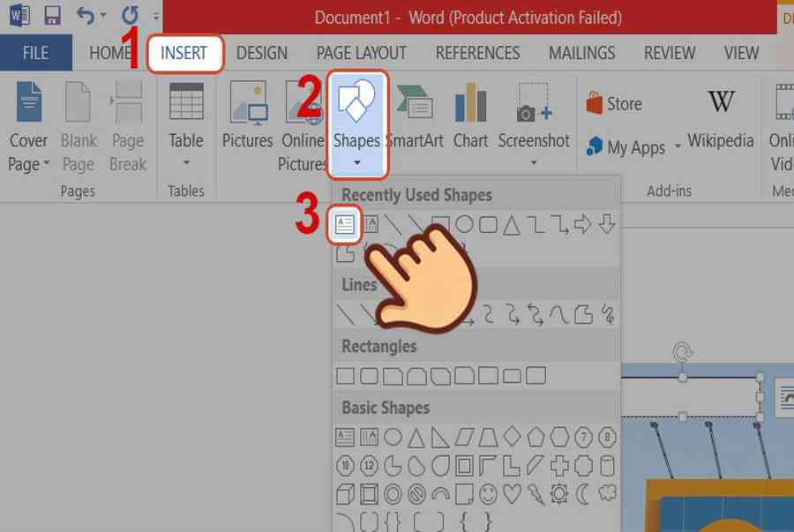794x532 pixels.
Task: Pick the Regular Pentagon shape
Action: 536,437
